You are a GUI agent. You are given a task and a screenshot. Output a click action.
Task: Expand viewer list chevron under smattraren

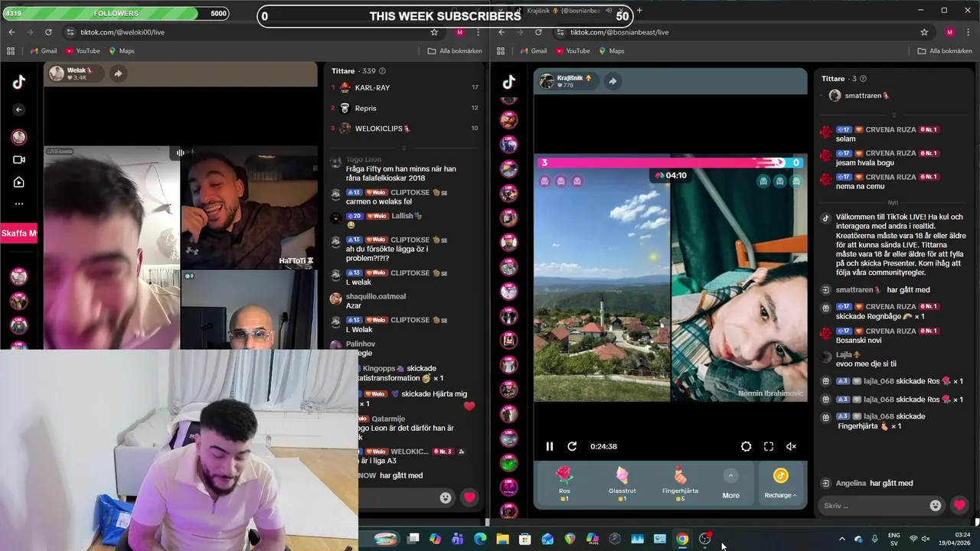coord(893,114)
